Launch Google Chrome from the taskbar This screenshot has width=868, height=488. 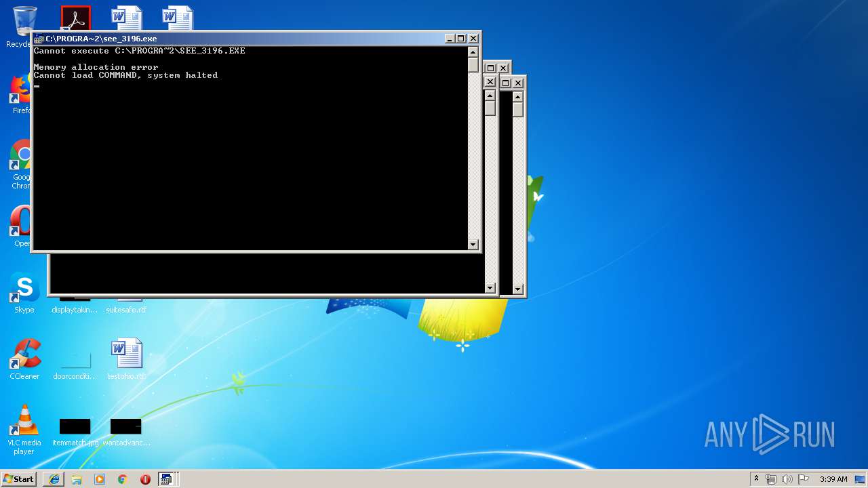pos(122,479)
